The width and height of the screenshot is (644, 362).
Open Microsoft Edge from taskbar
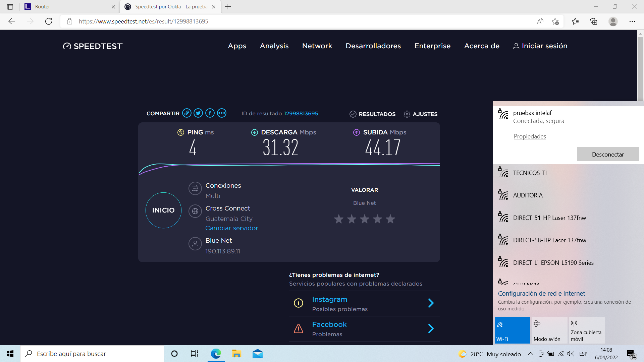coord(216,354)
